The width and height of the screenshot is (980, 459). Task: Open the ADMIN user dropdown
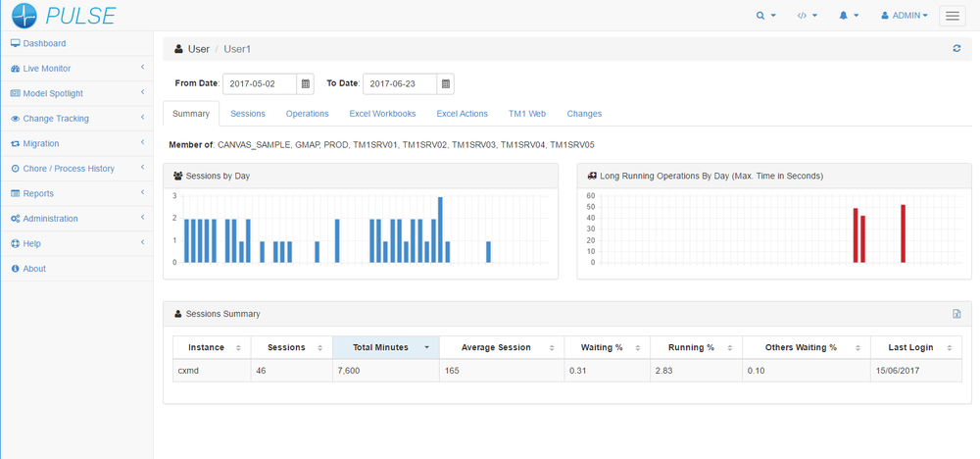[x=904, y=16]
